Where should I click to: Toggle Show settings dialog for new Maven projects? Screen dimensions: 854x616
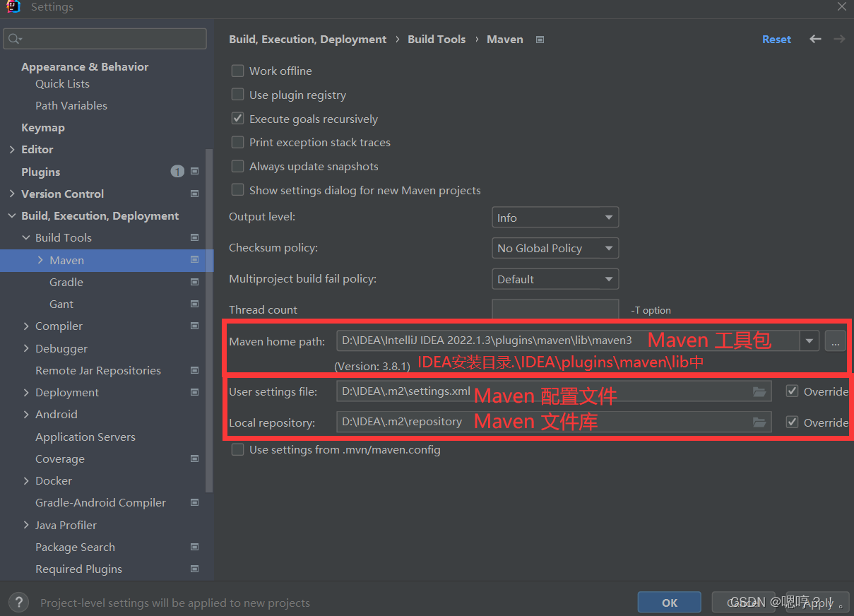(238, 190)
